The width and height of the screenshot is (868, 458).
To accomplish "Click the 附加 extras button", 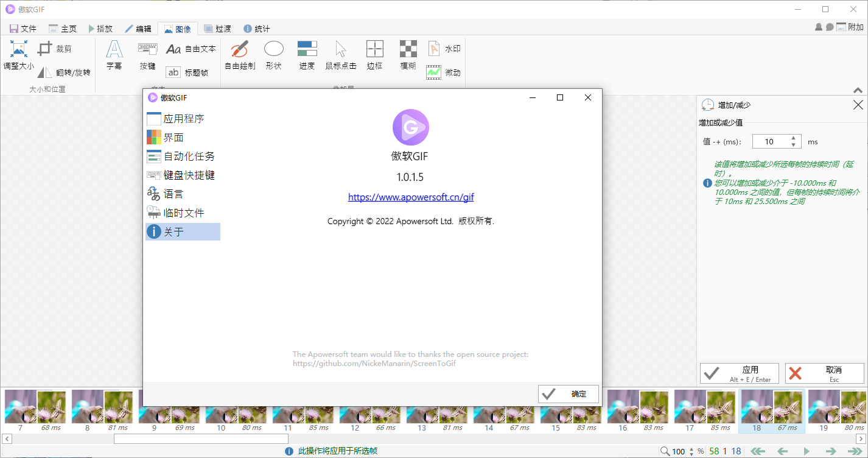I will point(850,27).
